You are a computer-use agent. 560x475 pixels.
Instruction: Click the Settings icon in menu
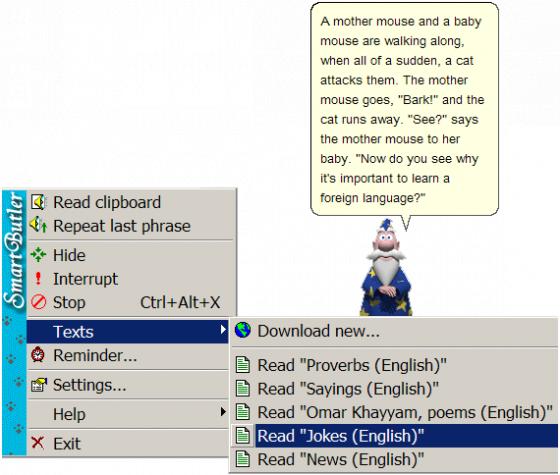pos(39,385)
